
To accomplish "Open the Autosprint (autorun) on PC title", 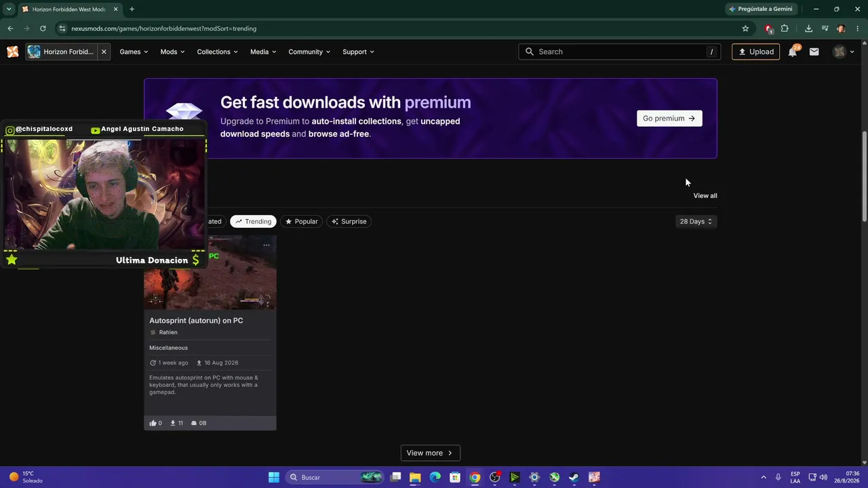I will click(x=196, y=321).
